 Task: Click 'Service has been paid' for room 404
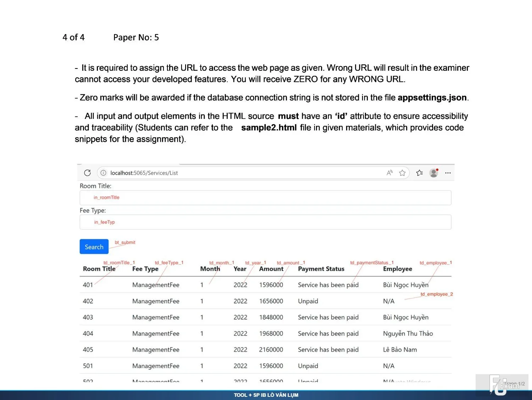[x=328, y=333]
